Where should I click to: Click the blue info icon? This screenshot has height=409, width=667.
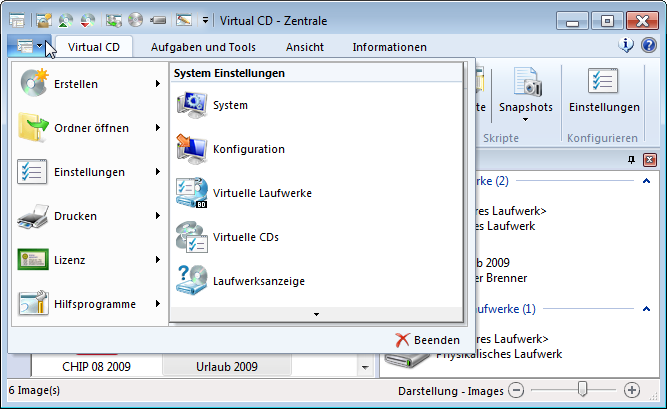coord(626,45)
